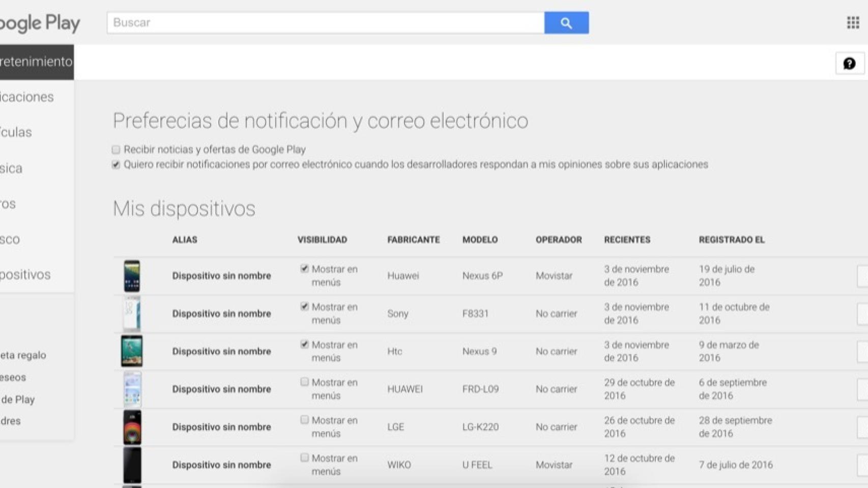This screenshot has width=868, height=488.
Task: Click the Sony F8331 device thumbnail
Action: pos(132,314)
